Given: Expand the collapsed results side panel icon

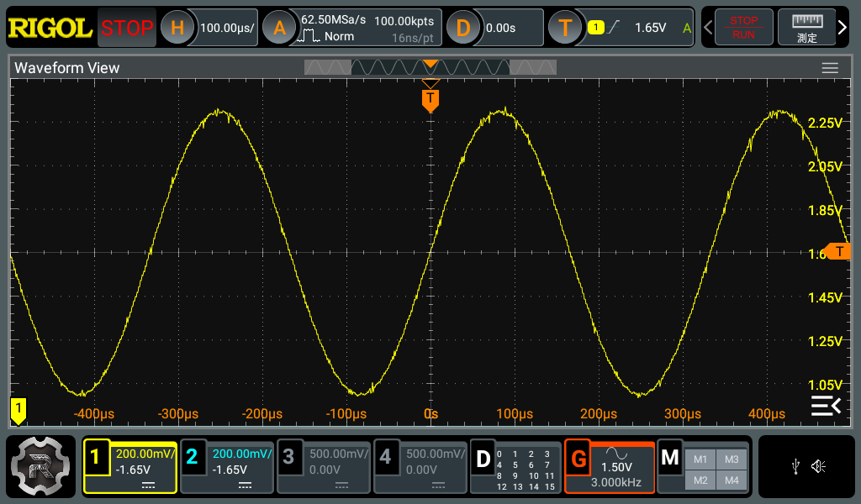Looking at the screenshot, I should [x=826, y=406].
